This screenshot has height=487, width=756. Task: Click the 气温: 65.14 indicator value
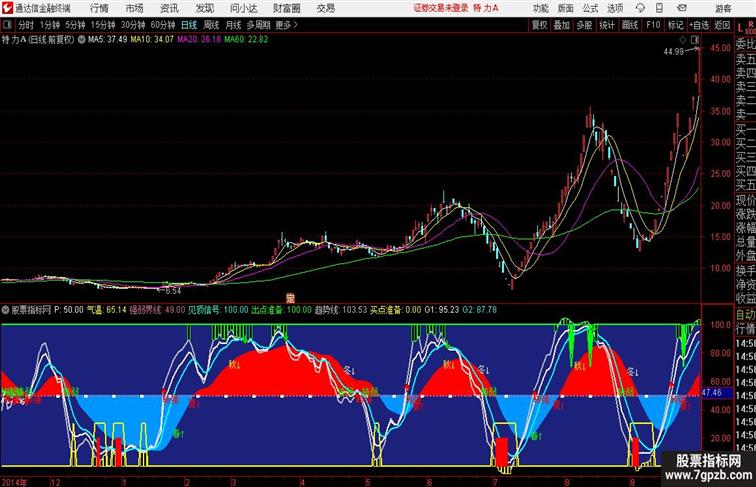point(107,310)
